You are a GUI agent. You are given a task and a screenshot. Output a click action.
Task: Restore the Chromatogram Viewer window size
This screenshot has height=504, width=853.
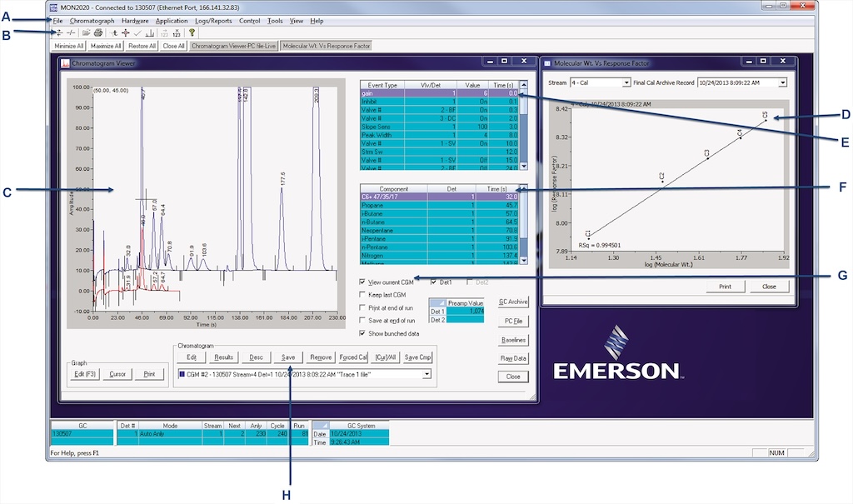pyautogui.click(x=504, y=61)
